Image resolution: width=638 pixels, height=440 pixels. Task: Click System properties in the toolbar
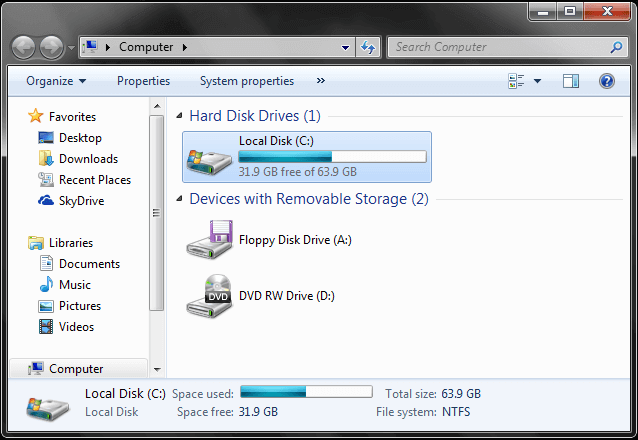247,81
